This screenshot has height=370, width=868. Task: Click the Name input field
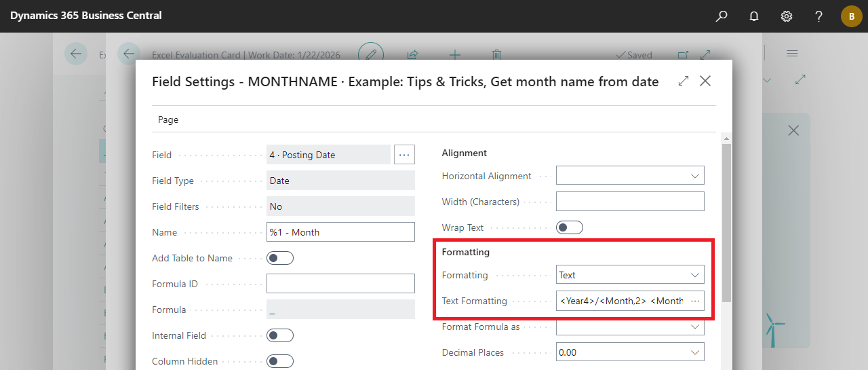tap(340, 232)
